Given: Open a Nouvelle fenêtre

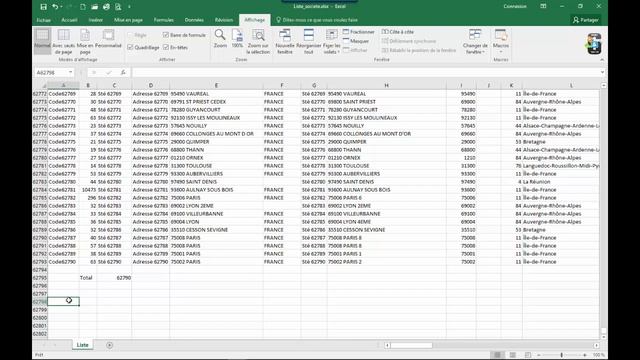Looking at the screenshot, I should pyautogui.click(x=285, y=42).
